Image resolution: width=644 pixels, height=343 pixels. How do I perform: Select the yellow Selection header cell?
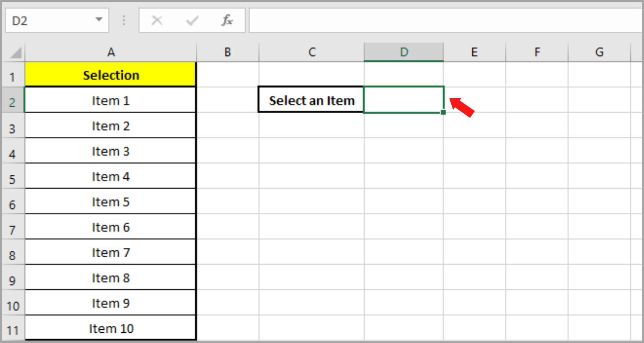tap(111, 75)
